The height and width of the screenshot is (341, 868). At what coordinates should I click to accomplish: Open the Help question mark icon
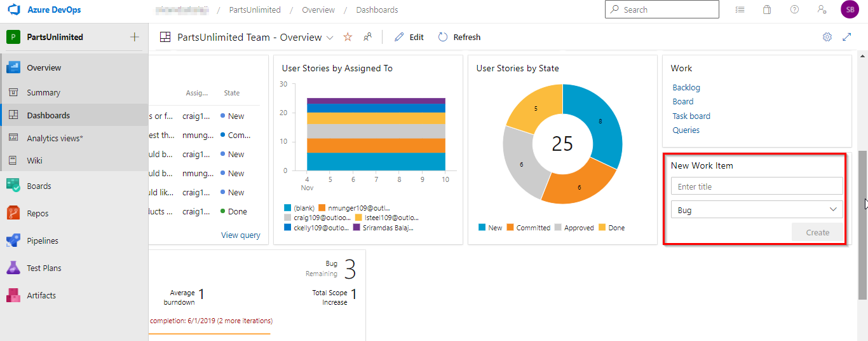[x=795, y=10]
